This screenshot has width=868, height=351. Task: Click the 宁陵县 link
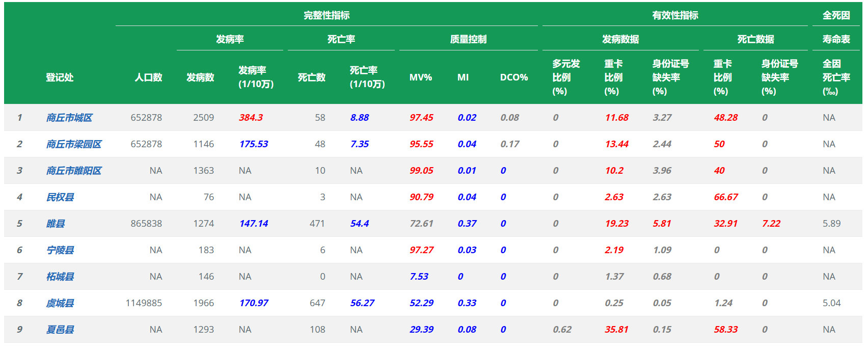pyautogui.click(x=60, y=250)
